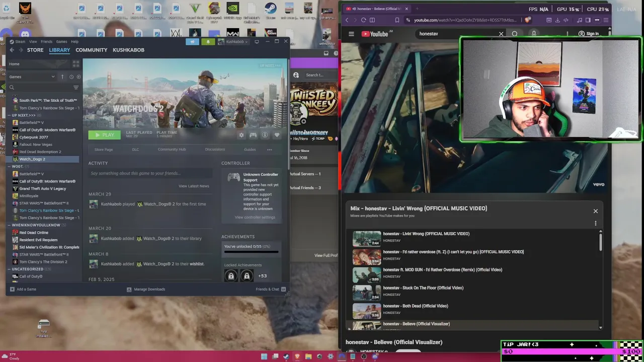The width and height of the screenshot is (644, 362).
Task: Open the Steam announcements megaphone icon
Action: [192, 42]
